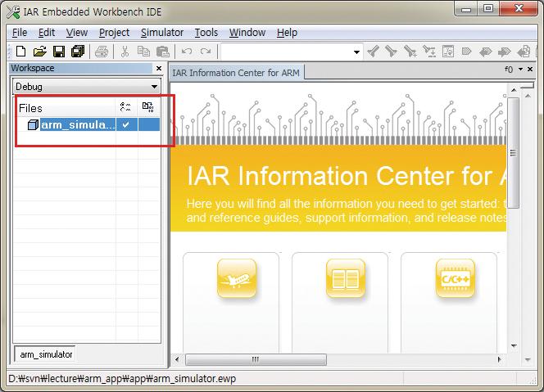Open a file using folder icon
The height and width of the screenshot is (392, 544).
click(39, 52)
